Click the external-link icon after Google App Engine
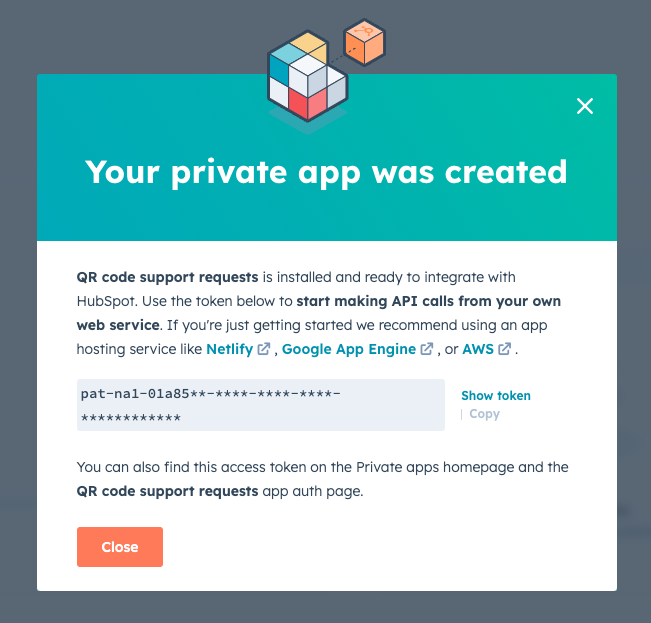The image size is (651, 623). coord(427,349)
